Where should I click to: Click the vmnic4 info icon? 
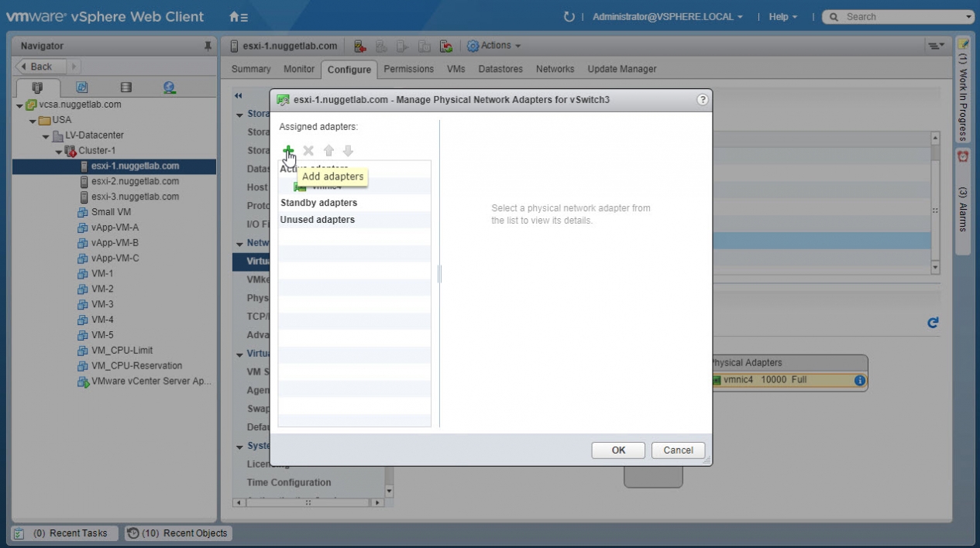click(x=859, y=380)
